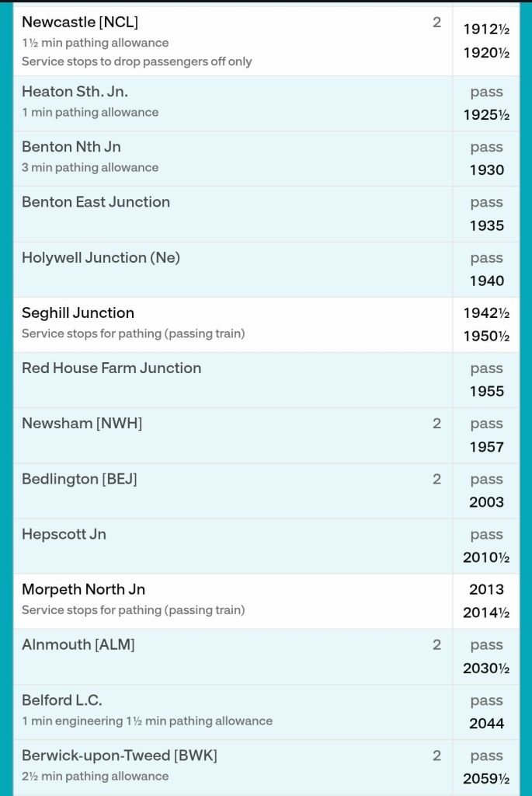Select Morpeth North Jn 2014½ departure time
Image resolution: width=532 pixels, height=796 pixels.
486,613
